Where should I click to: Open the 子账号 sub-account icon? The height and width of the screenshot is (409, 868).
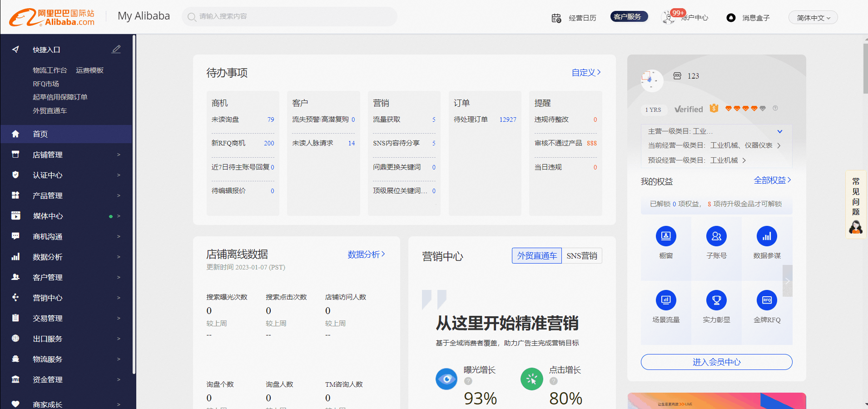click(x=716, y=236)
